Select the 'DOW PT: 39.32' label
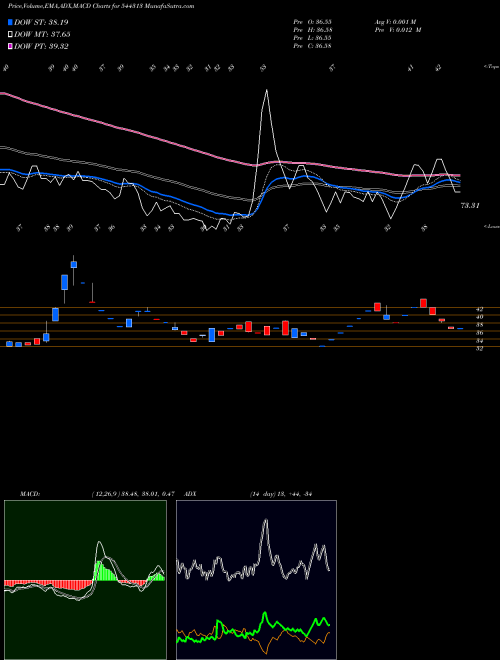The width and height of the screenshot is (500, 660). [x=41, y=46]
